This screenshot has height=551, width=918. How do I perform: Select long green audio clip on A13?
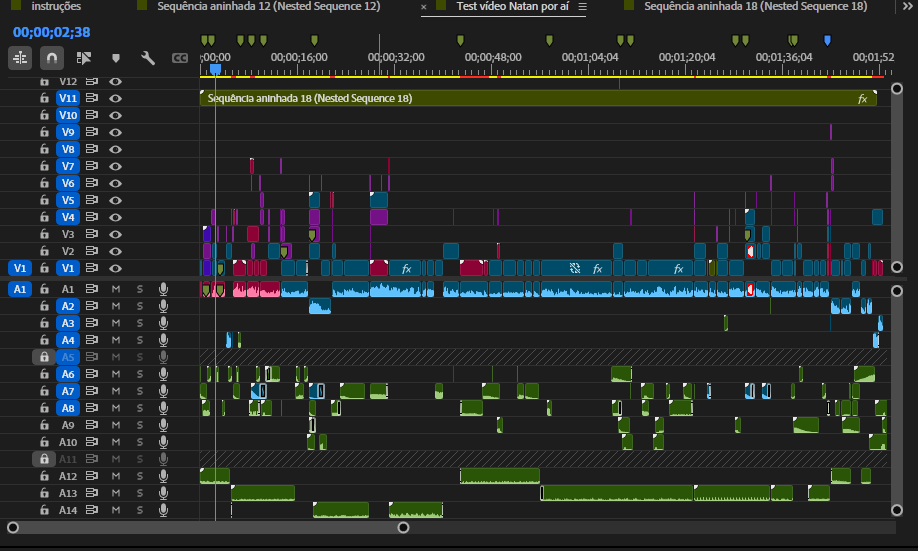coord(616,492)
